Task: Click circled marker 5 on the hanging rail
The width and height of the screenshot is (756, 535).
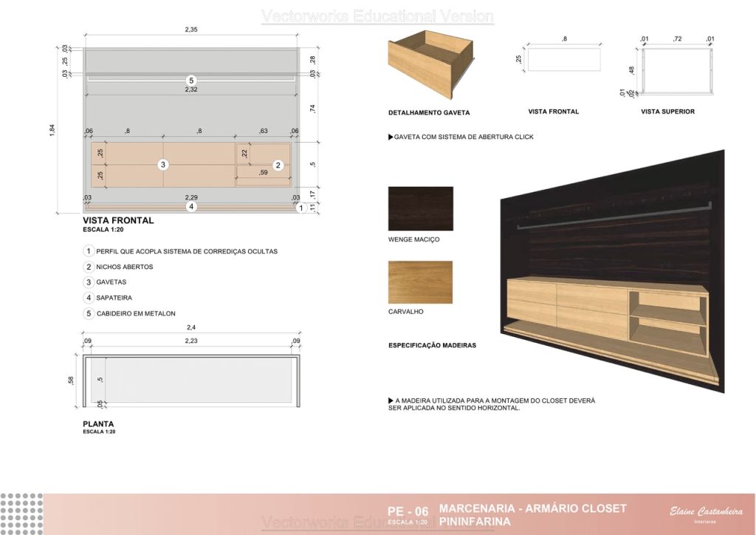Action: (191, 81)
